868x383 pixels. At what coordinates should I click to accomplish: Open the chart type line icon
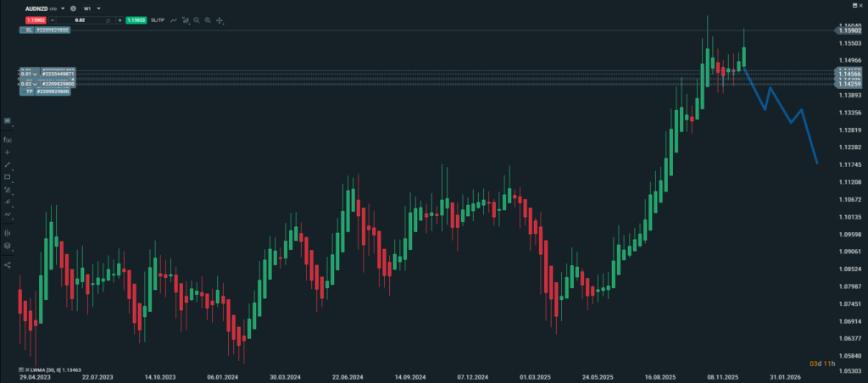(174, 19)
